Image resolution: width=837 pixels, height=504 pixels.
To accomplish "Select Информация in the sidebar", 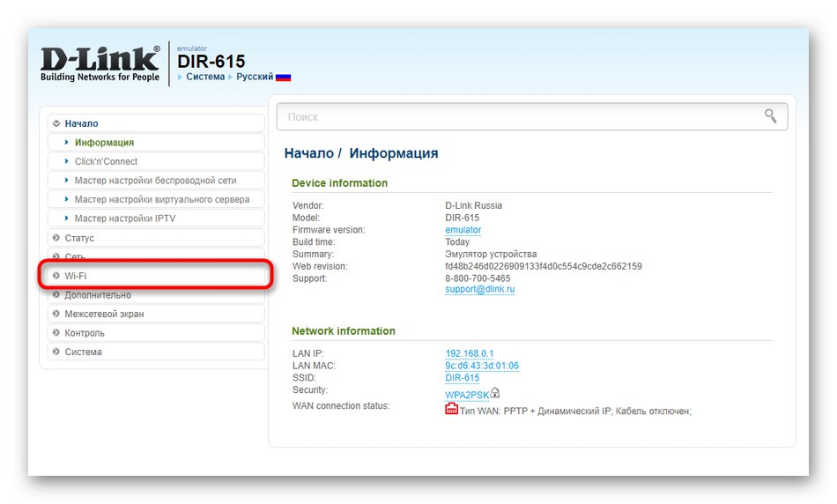I will (156, 143).
